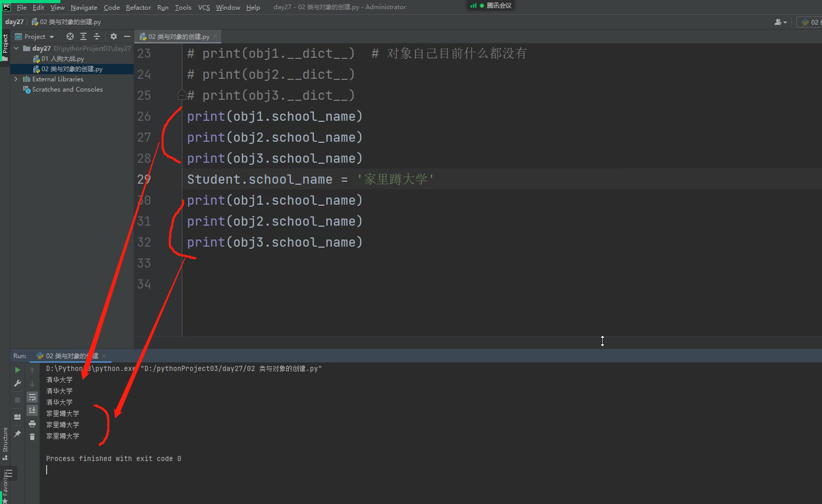Open the View menu
The width and height of the screenshot is (822, 504).
pyautogui.click(x=57, y=7)
